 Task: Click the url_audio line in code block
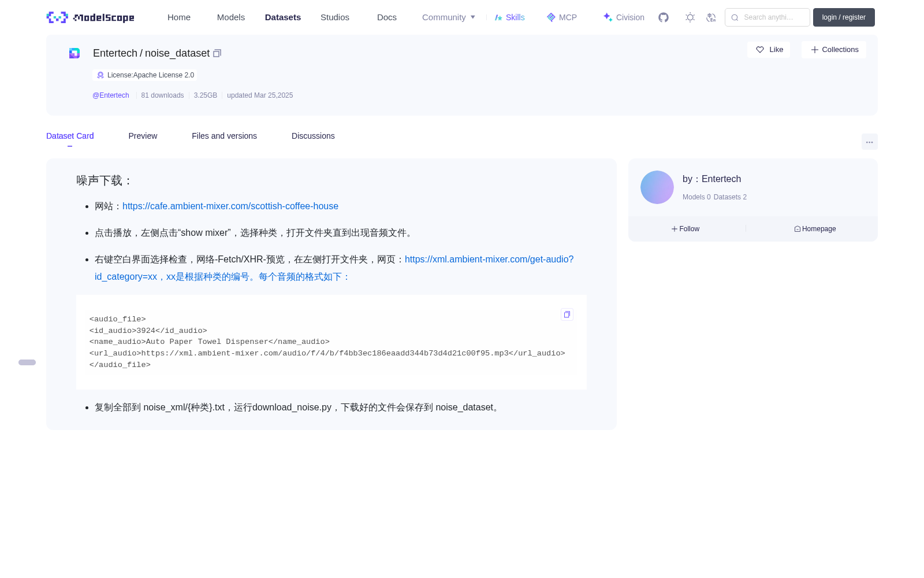coord(327,353)
